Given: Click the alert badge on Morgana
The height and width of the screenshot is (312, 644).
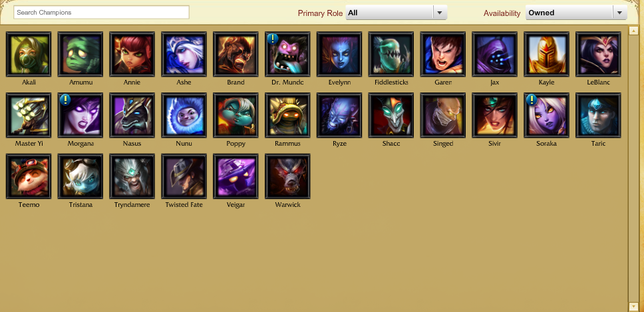Looking at the screenshot, I should pyautogui.click(x=66, y=100).
